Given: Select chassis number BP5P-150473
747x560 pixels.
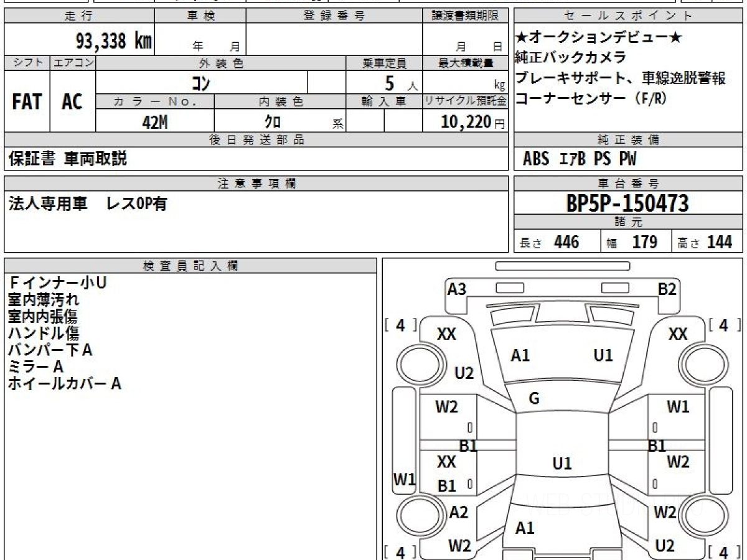Looking at the screenshot, I should (627, 203).
